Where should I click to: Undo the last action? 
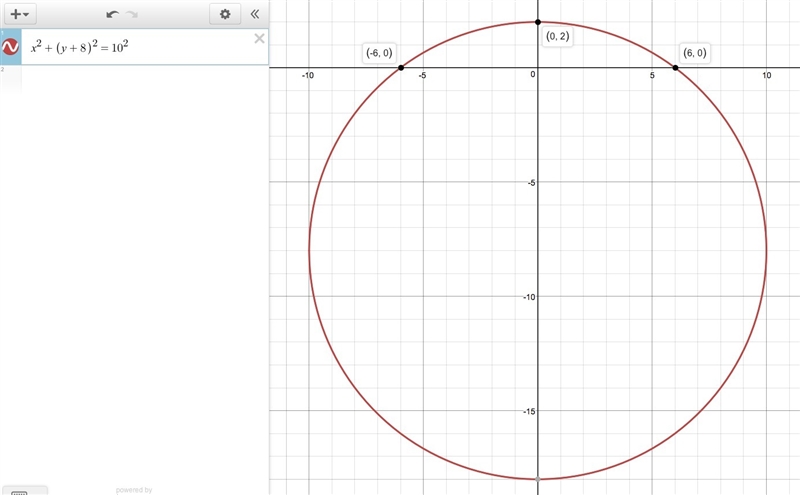pos(112,14)
